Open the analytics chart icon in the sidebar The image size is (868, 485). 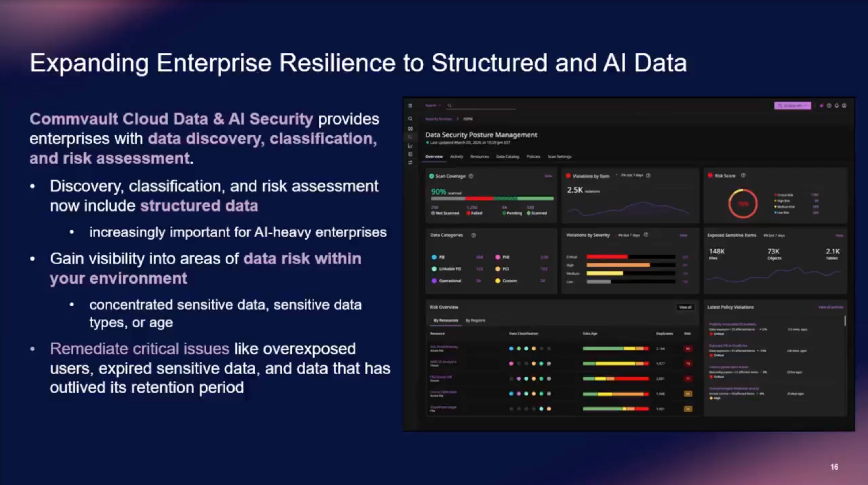tap(411, 145)
